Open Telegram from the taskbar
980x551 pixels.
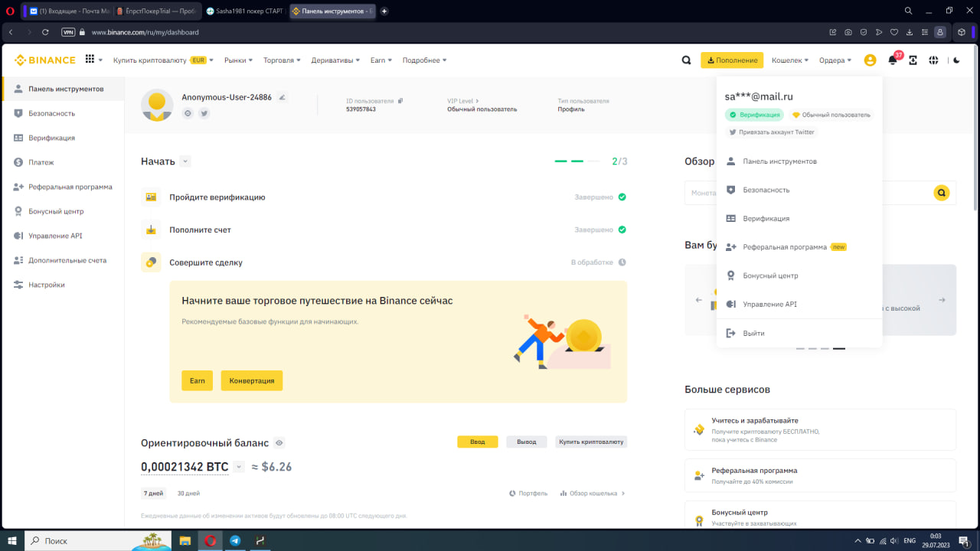pos(235,540)
